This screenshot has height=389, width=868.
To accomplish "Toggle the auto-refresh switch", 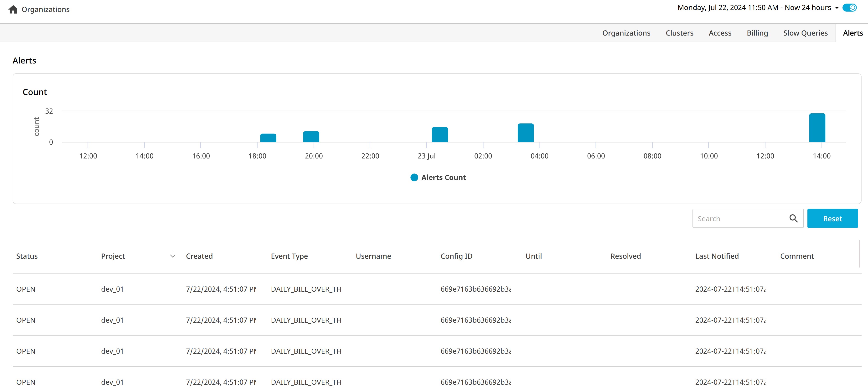I will coord(849,7).
